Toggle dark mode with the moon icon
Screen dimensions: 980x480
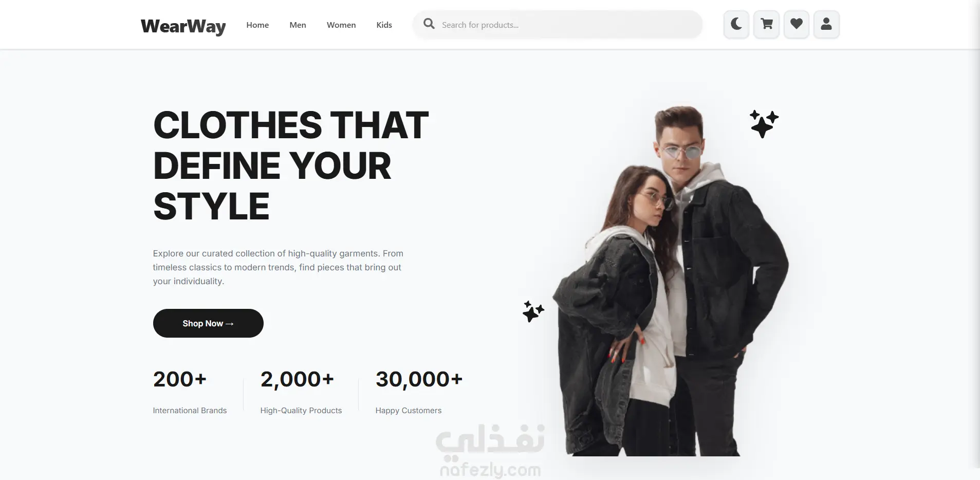[x=736, y=24]
